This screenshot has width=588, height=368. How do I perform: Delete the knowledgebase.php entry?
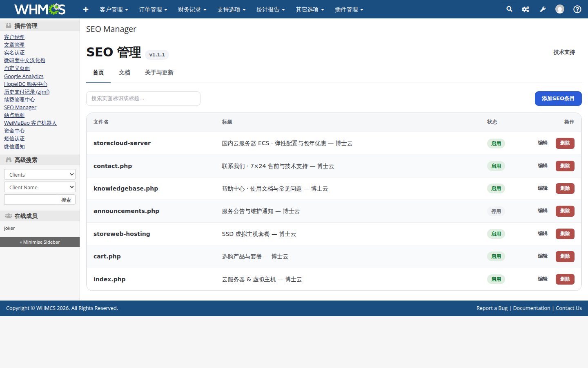pos(565,188)
